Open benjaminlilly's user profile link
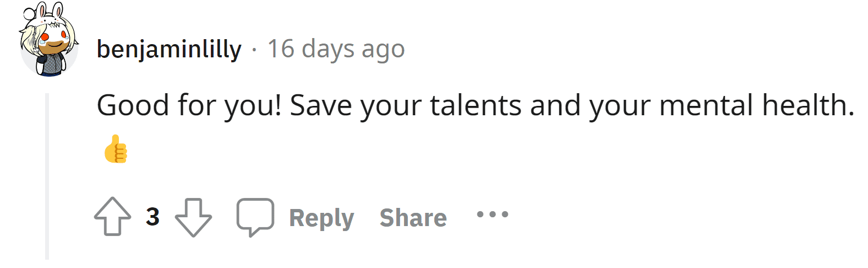Viewport: 868px width, 268px height. pyautogui.click(x=169, y=49)
